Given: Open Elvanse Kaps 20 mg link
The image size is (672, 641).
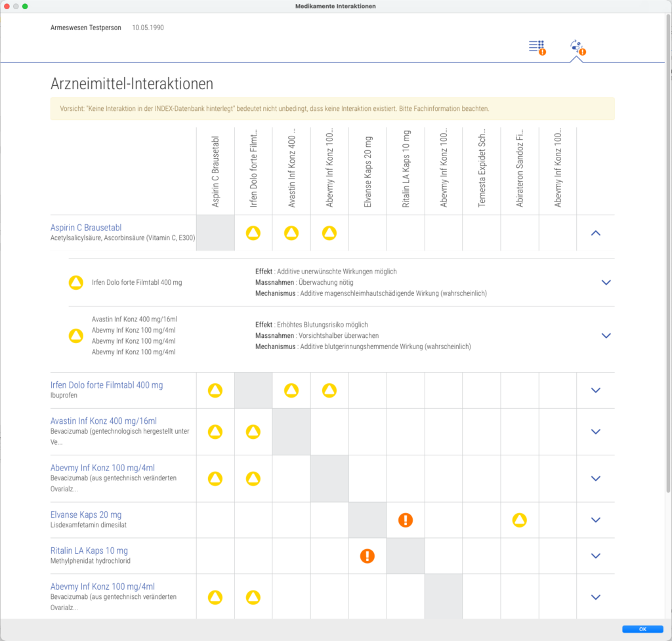Looking at the screenshot, I should 86,514.
